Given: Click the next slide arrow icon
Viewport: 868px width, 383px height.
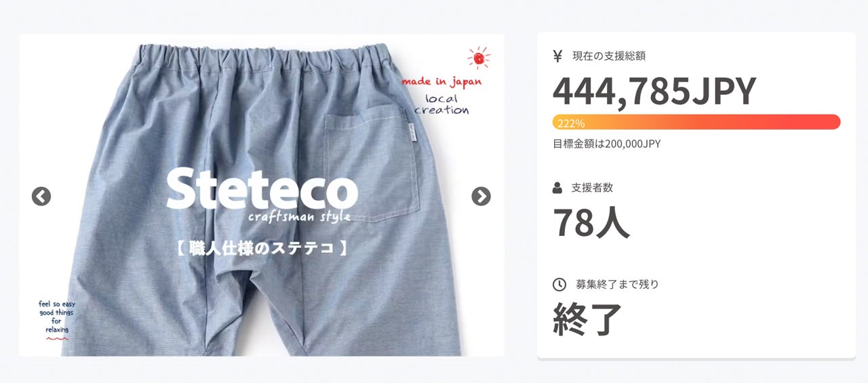Looking at the screenshot, I should coord(481,197).
